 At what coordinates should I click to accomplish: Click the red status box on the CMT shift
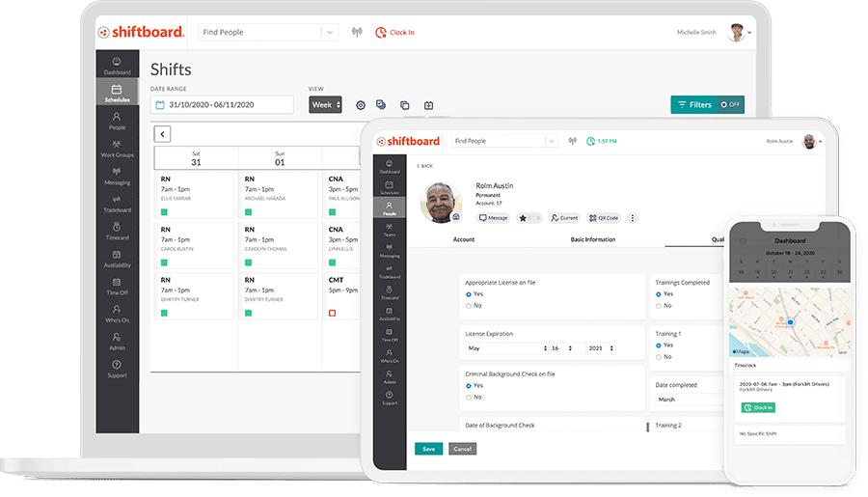point(332,313)
